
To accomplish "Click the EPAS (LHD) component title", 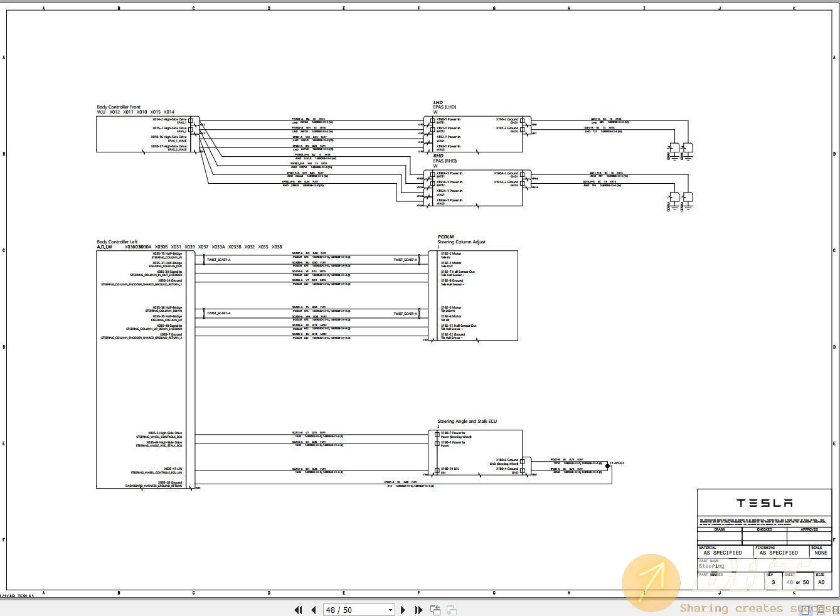I will click(445, 107).
